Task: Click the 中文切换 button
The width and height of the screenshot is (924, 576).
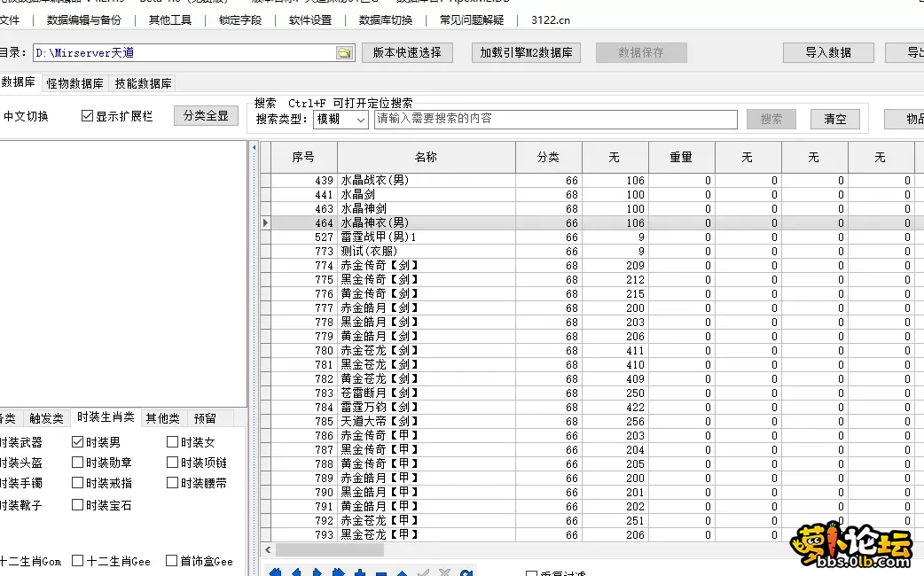Action: (26, 116)
